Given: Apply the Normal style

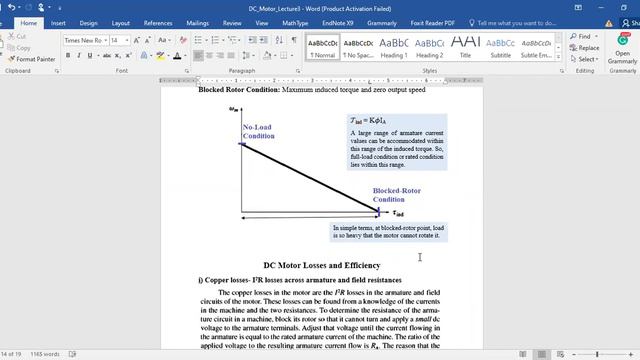Looking at the screenshot, I should [322, 48].
